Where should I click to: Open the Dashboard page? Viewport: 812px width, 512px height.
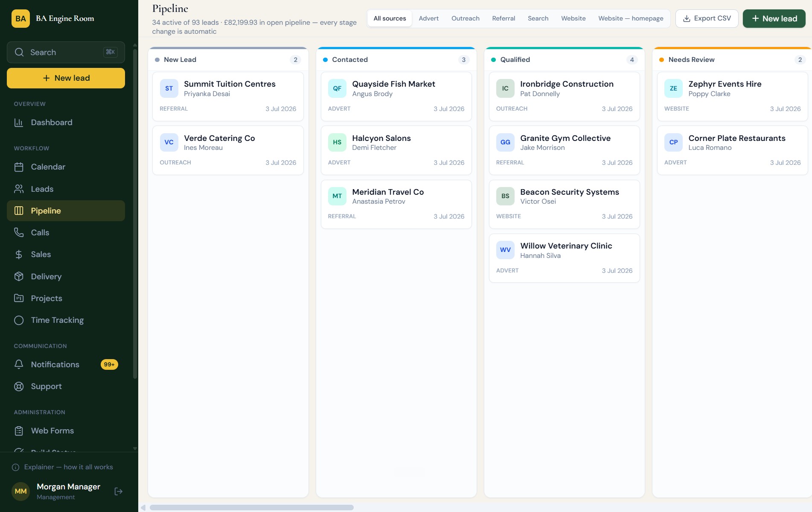[66, 123]
